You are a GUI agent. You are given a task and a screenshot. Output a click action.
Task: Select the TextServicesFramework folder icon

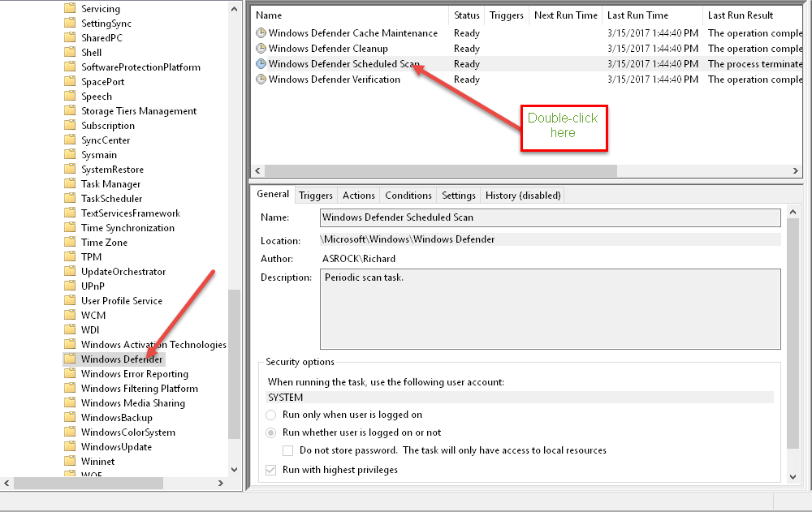(x=70, y=213)
